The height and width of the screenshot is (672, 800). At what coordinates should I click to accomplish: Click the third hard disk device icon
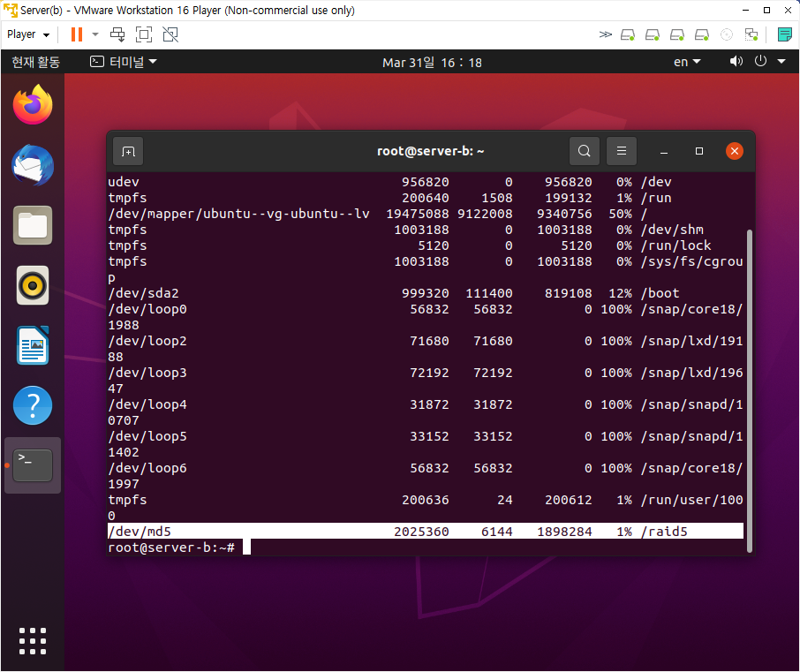(677, 34)
